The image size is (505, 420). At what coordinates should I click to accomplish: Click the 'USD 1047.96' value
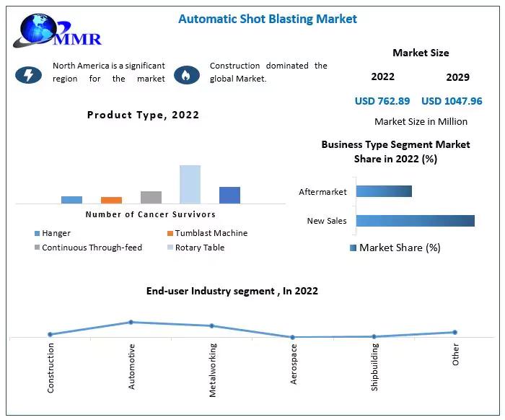pyautogui.click(x=452, y=101)
